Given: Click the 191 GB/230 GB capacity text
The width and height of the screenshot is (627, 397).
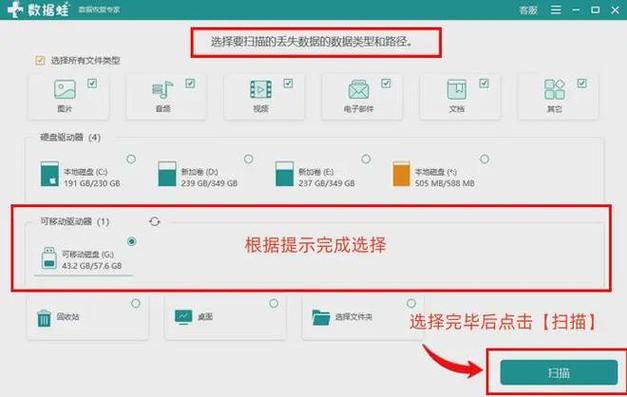Looking at the screenshot, I should click(x=92, y=183).
